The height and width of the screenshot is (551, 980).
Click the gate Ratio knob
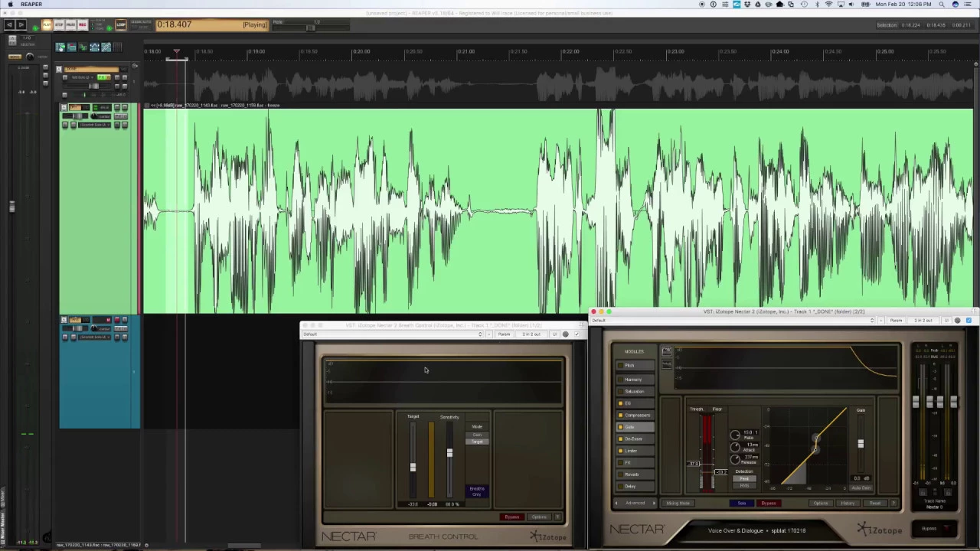pyautogui.click(x=735, y=435)
